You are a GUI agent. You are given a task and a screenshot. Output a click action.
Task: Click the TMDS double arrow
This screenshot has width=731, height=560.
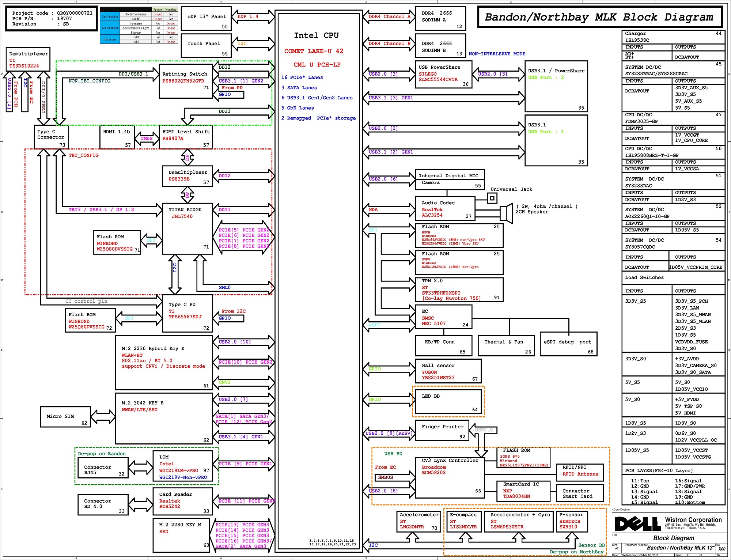pos(147,139)
